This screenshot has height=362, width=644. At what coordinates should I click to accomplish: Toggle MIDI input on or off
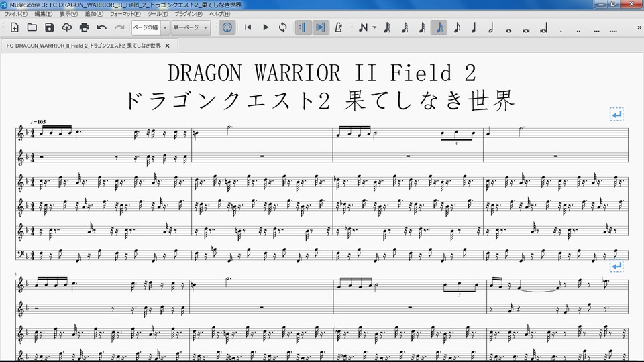pyautogui.click(x=227, y=27)
